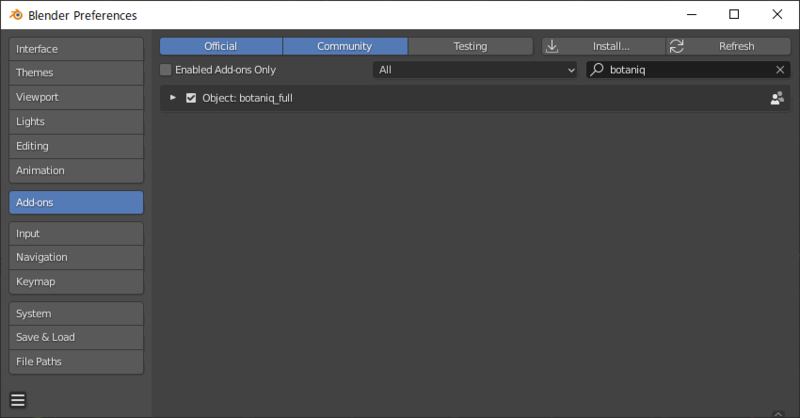Clear the botaniq search text

pyautogui.click(x=780, y=70)
